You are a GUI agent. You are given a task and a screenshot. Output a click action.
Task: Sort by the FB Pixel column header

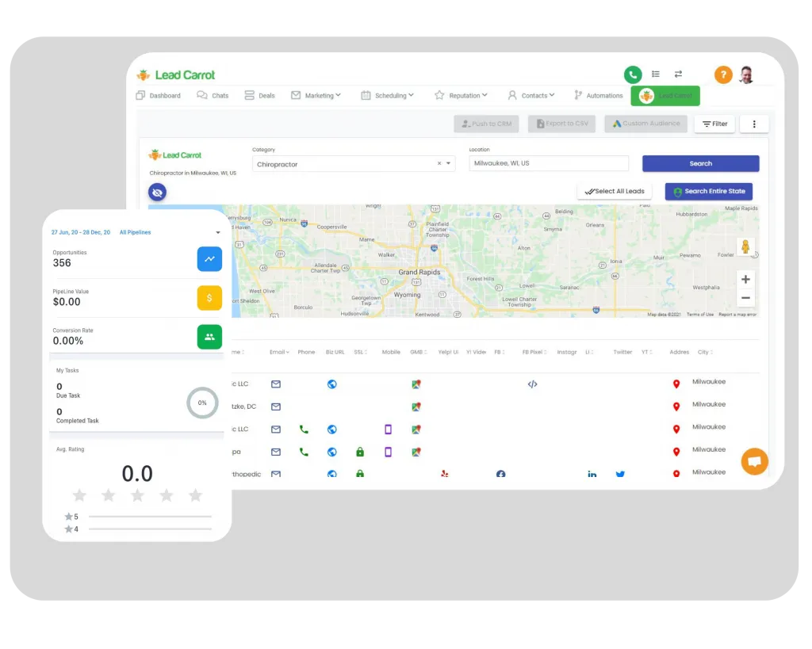(534, 352)
